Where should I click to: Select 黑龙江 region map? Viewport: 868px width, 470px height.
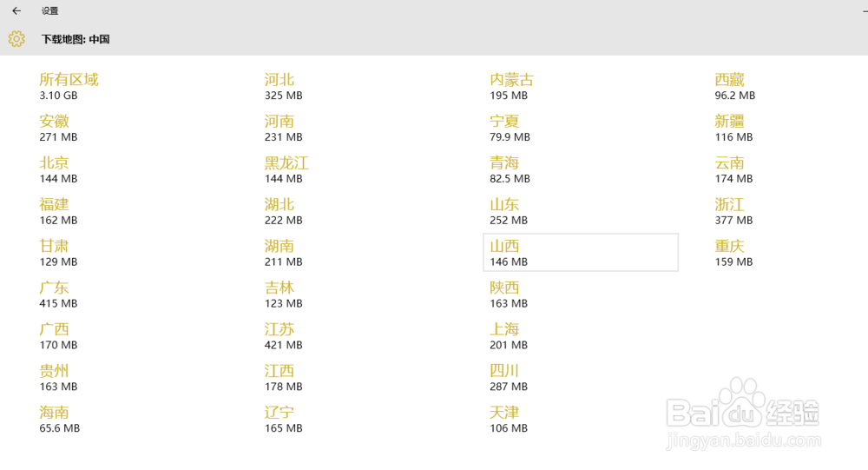pos(286,169)
